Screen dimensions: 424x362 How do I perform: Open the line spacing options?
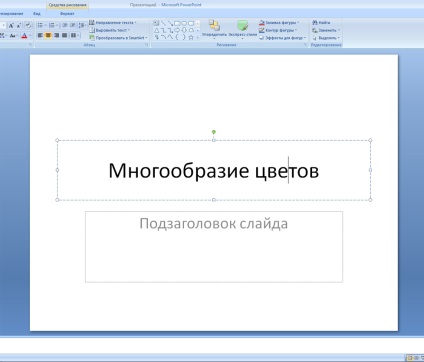click(x=82, y=25)
